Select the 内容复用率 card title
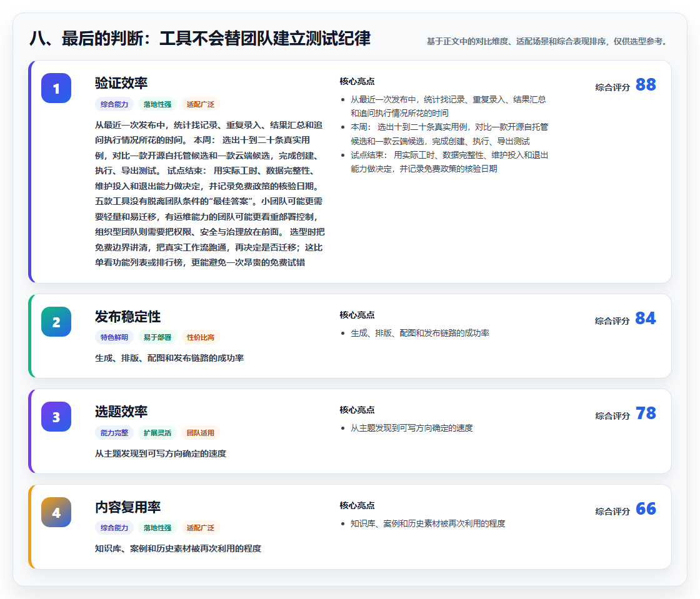Screen dimensions: 700x599 point(127,507)
